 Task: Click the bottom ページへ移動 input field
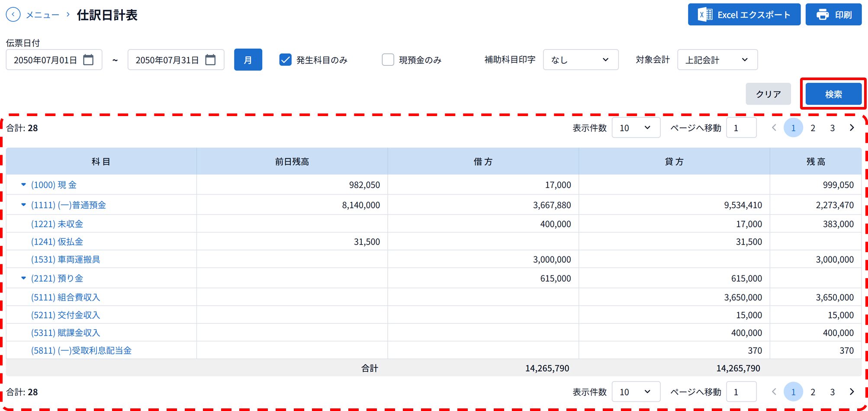click(x=741, y=392)
